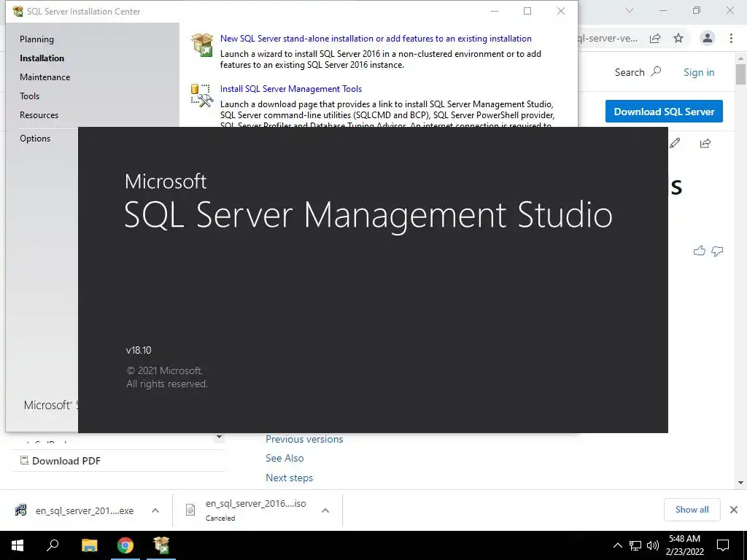Open Resources section in sidebar
The image size is (747, 560).
click(x=39, y=115)
